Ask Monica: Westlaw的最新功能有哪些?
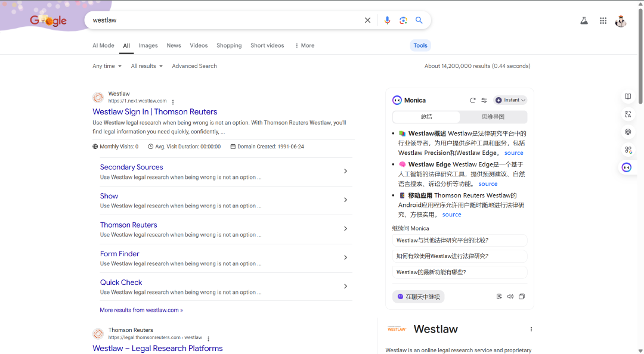644x354 pixels. coord(460,272)
